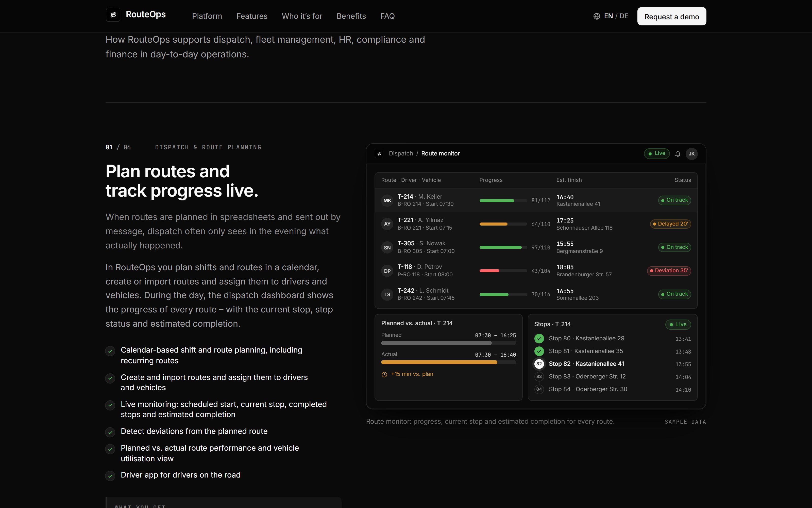Click the stop 83 number circle

pos(539,377)
